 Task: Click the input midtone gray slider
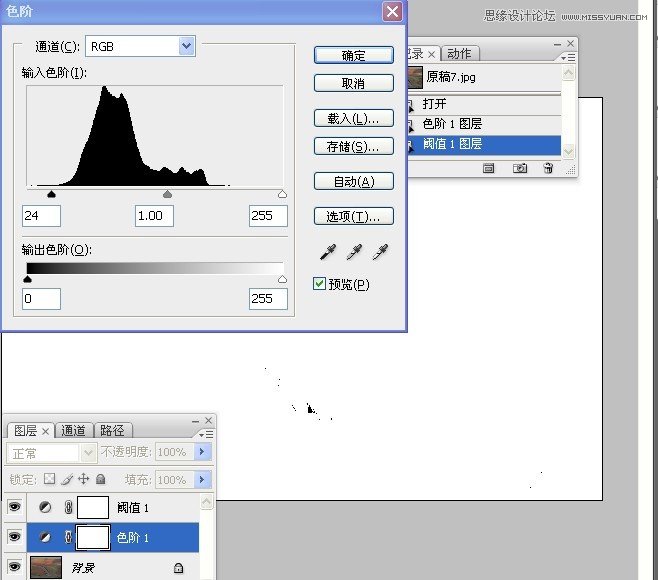pyautogui.click(x=167, y=194)
